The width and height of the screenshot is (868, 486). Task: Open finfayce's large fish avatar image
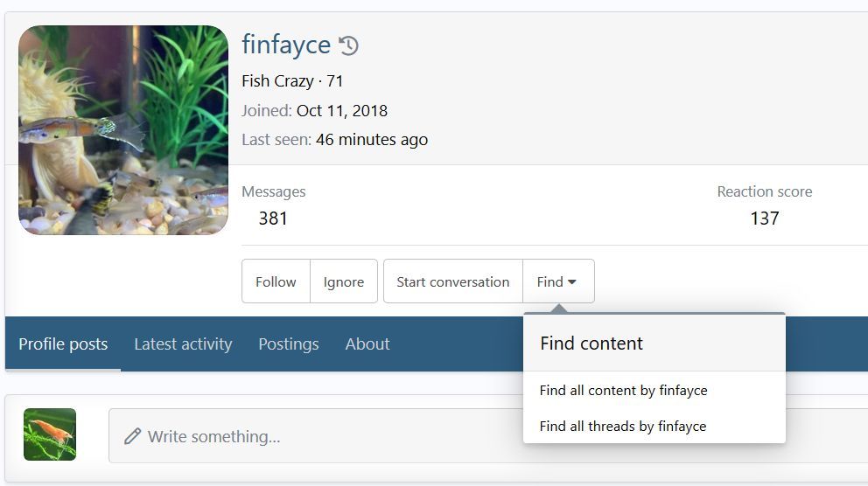[x=123, y=130]
